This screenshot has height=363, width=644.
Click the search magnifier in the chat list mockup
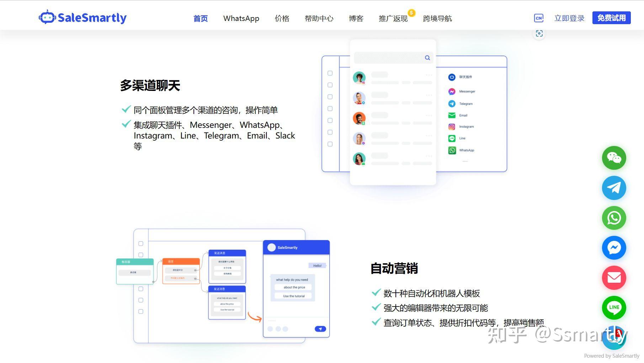[427, 58]
